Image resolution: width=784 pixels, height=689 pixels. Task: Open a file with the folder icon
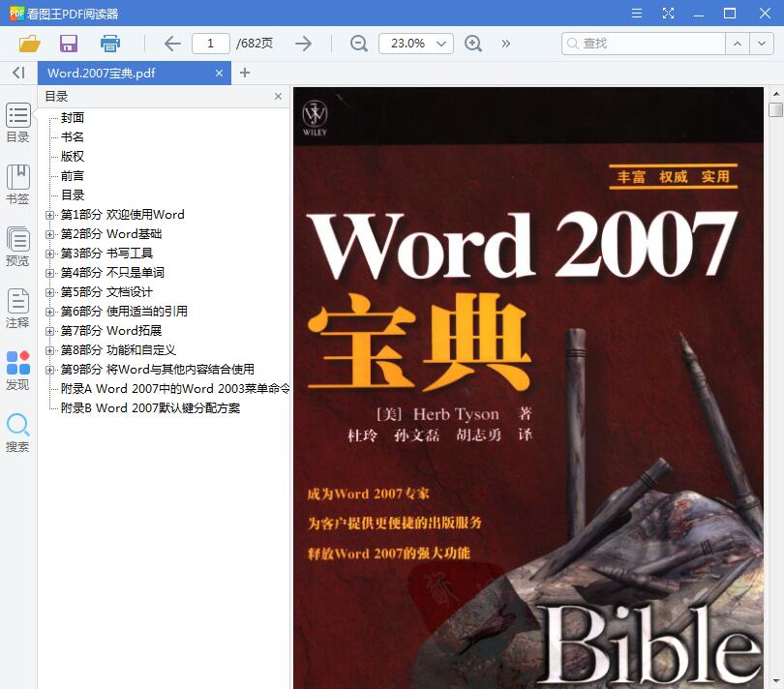[x=29, y=44]
